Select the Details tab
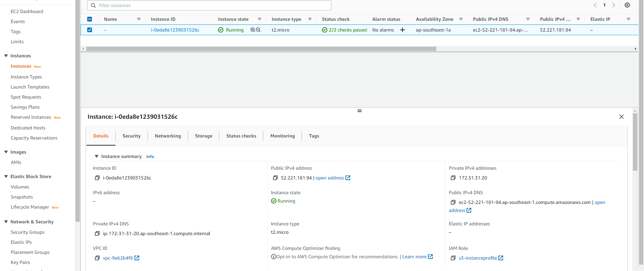This screenshot has height=271, width=644. point(101,136)
